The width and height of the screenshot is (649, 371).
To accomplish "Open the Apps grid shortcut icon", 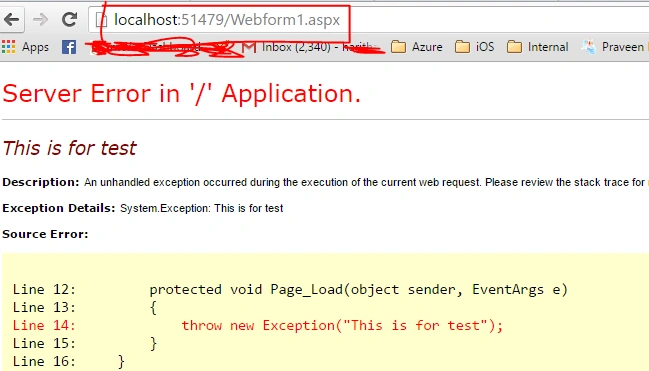I will click(8, 47).
